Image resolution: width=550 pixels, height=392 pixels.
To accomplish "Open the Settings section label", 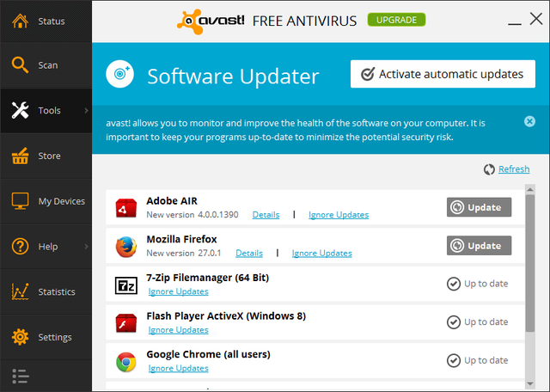I will click(x=55, y=337).
